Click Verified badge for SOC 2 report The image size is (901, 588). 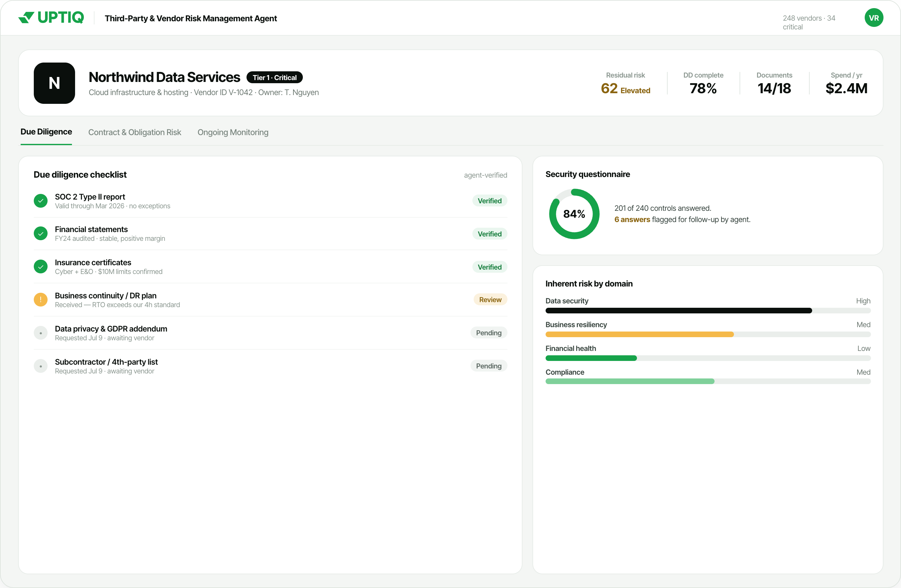tap(490, 201)
